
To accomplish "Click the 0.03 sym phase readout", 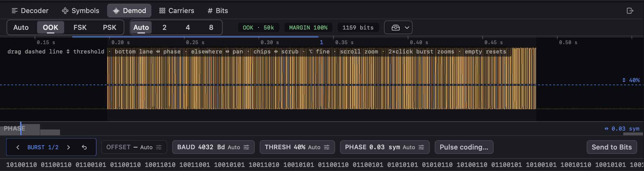I will pos(622,128).
